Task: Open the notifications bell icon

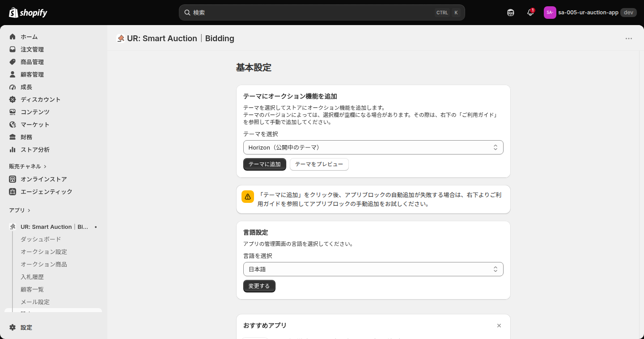Action: (530, 13)
